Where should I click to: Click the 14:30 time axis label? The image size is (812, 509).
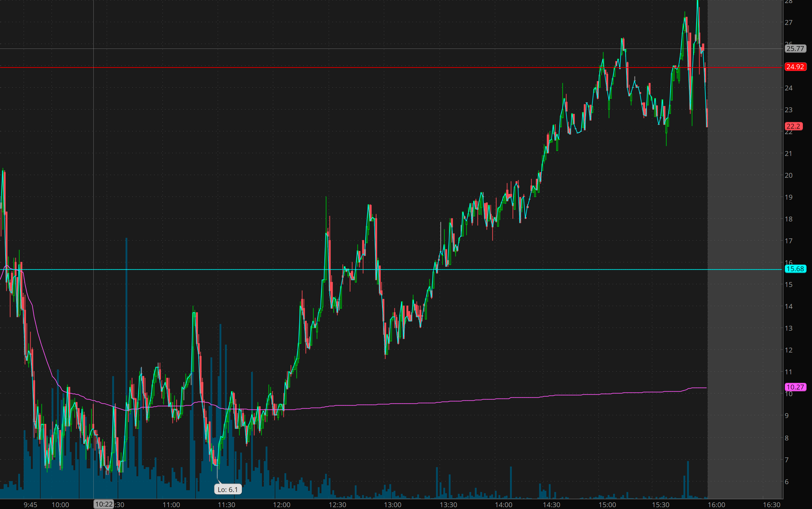click(x=552, y=505)
